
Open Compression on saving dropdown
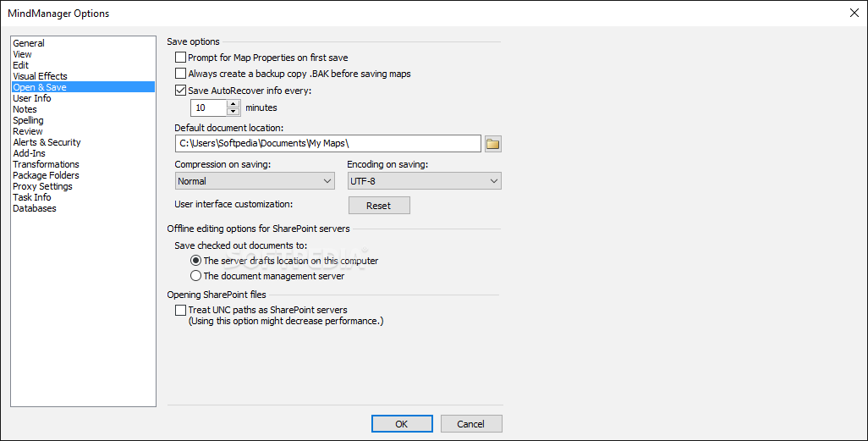(255, 181)
